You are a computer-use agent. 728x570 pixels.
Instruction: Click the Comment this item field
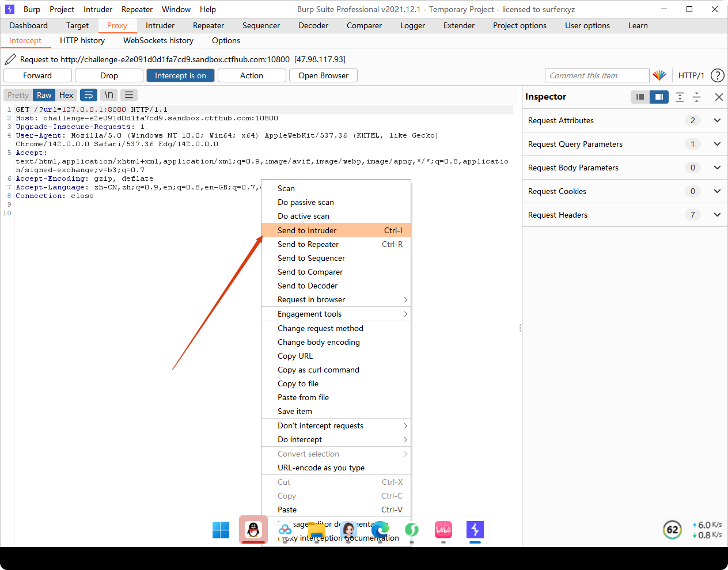tap(597, 75)
